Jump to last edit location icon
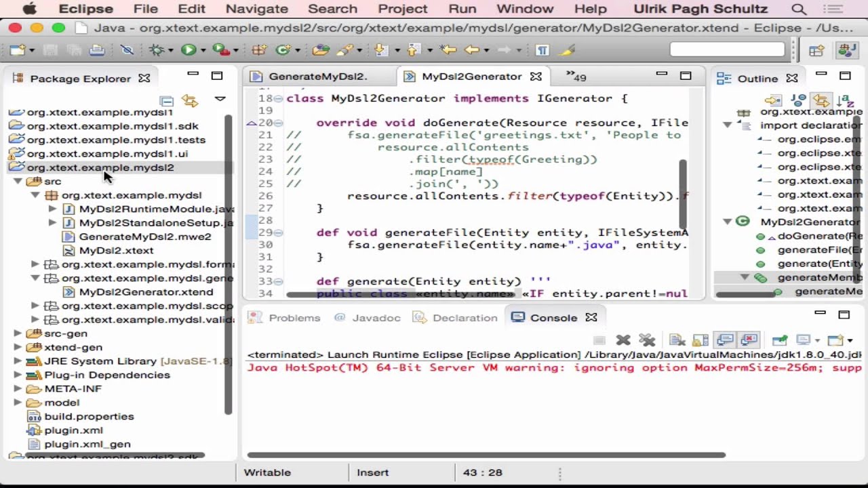868x488 pixels. [448, 50]
